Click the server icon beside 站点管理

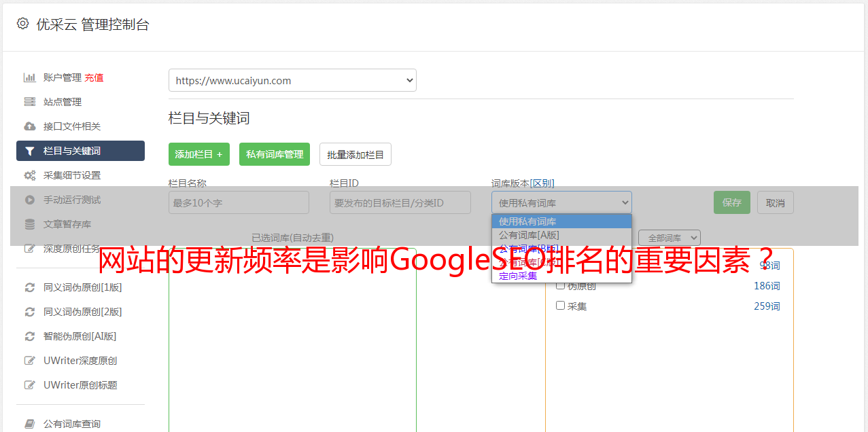tap(30, 102)
